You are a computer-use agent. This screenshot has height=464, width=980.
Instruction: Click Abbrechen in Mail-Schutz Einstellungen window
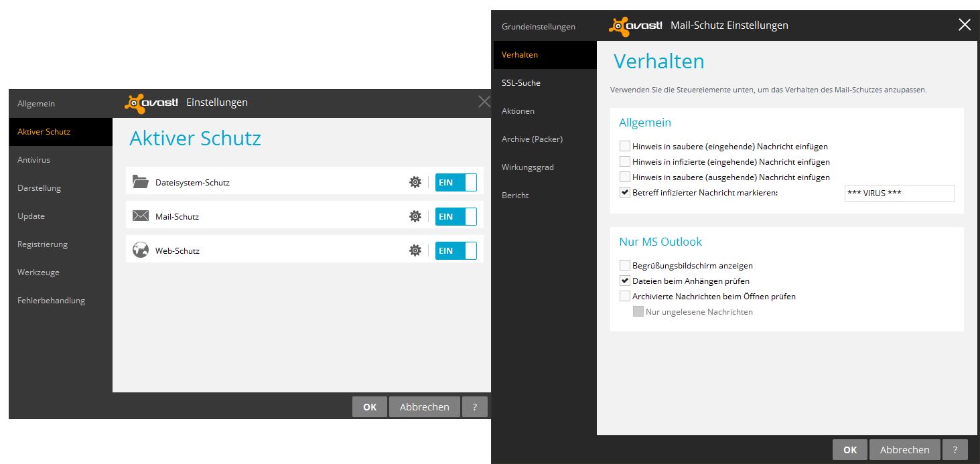coord(904,450)
